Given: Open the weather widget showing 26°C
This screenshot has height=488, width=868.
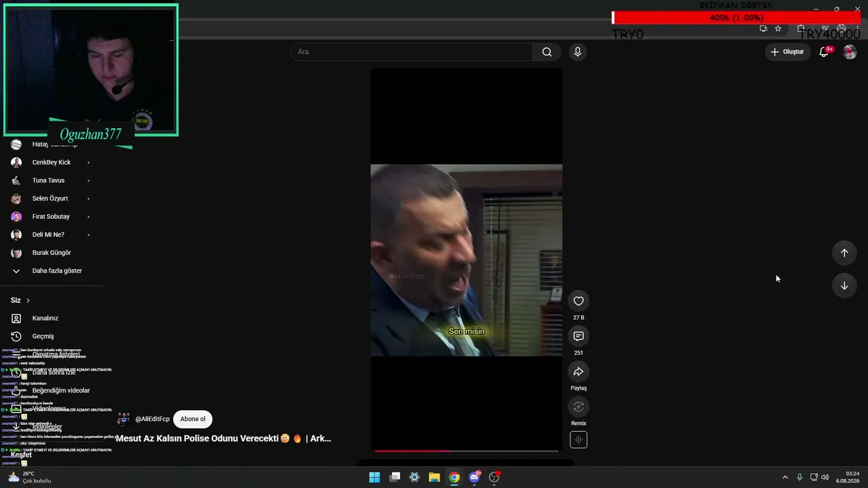Looking at the screenshot, I should pos(29,477).
